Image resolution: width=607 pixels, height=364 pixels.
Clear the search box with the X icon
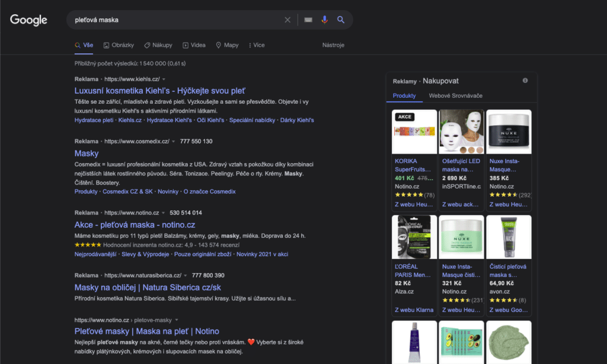tap(287, 20)
